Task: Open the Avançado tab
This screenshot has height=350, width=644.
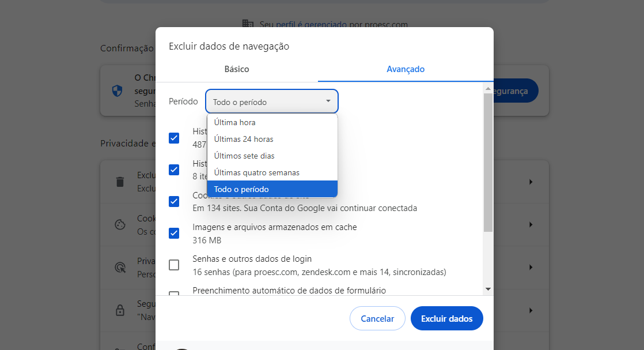Action: point(406,69)
